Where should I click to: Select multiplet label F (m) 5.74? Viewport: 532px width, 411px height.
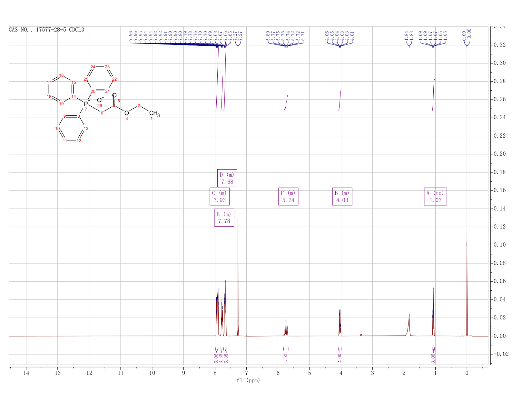288,196
